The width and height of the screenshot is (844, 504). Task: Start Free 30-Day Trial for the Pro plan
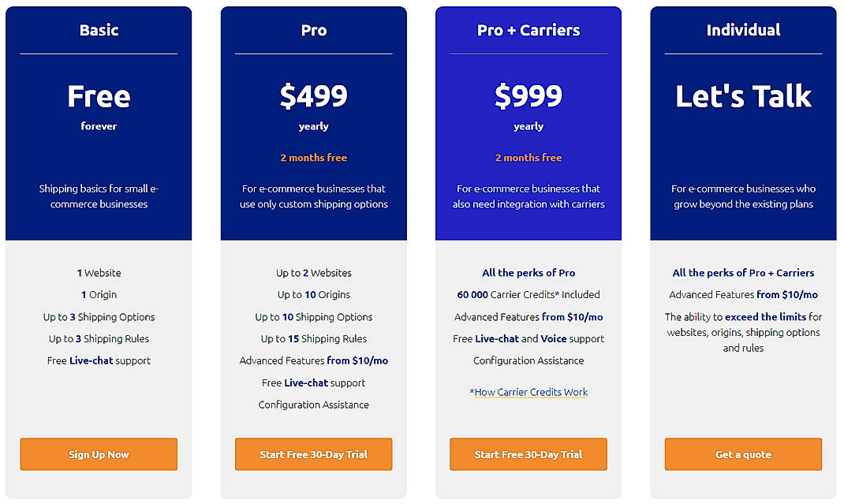click(x=313, y=454)
